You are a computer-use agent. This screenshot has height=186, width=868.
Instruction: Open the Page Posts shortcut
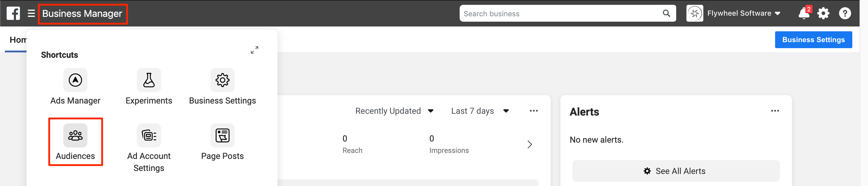[x=222, y=135]
